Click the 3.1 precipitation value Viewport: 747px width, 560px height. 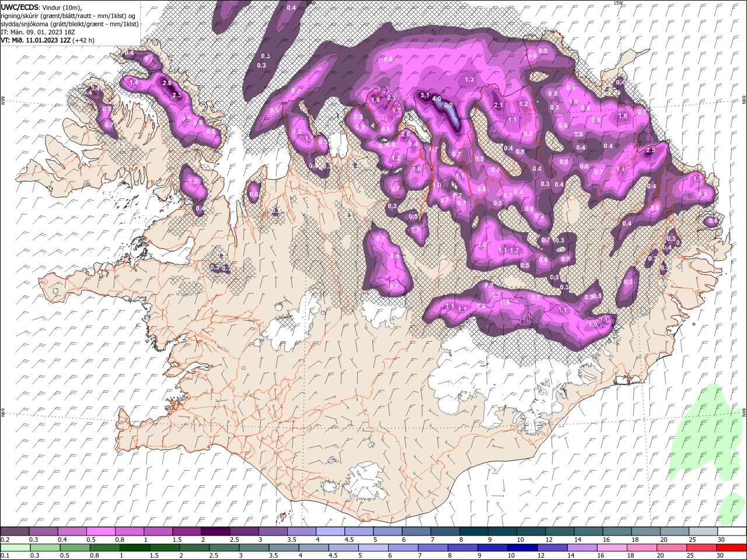tap(425, 94)
